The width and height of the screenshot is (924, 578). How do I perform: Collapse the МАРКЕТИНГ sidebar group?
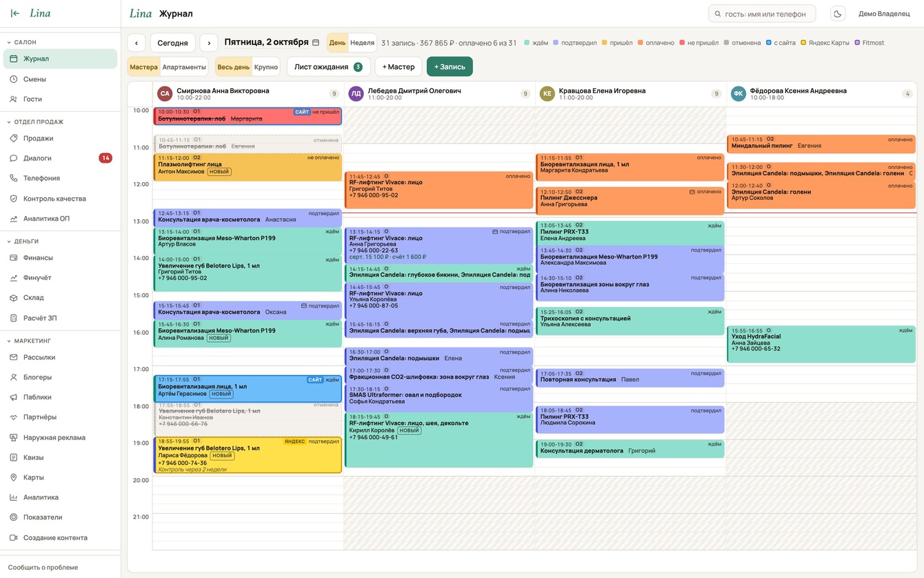(60, 341)
